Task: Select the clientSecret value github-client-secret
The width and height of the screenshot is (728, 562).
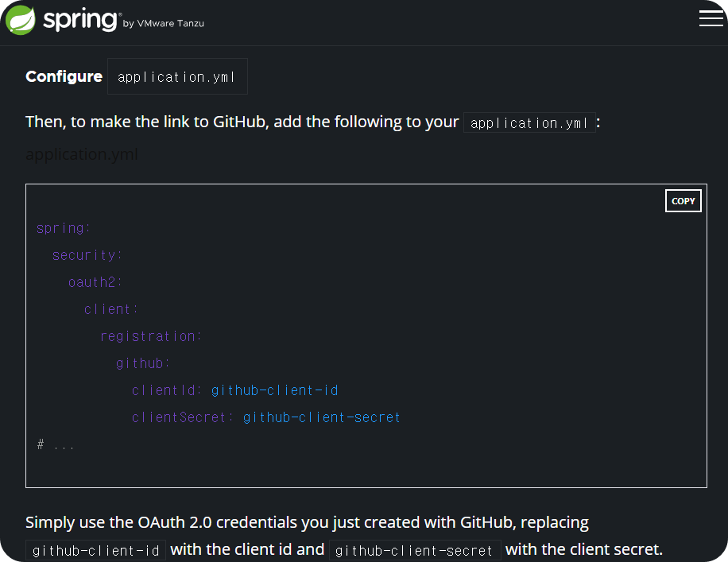Action: [x=322, y=417]
